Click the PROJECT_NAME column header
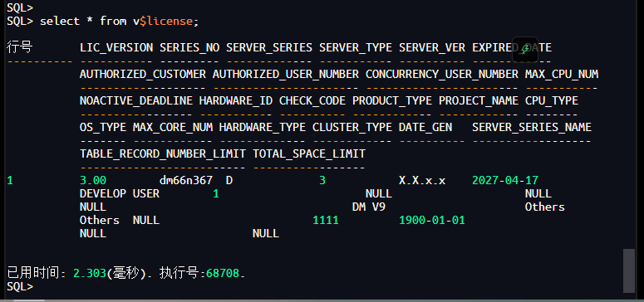Viewport: 644px width, 302px height. tap(479, 101)
